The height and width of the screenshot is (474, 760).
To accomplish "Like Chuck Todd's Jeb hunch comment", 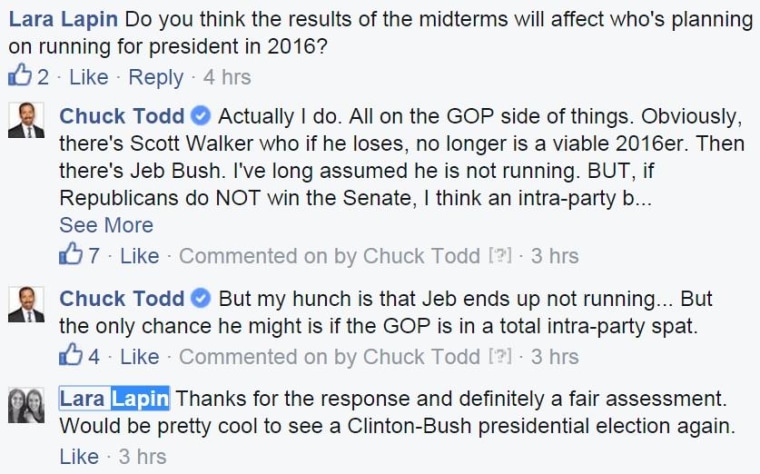I will 140,357.
